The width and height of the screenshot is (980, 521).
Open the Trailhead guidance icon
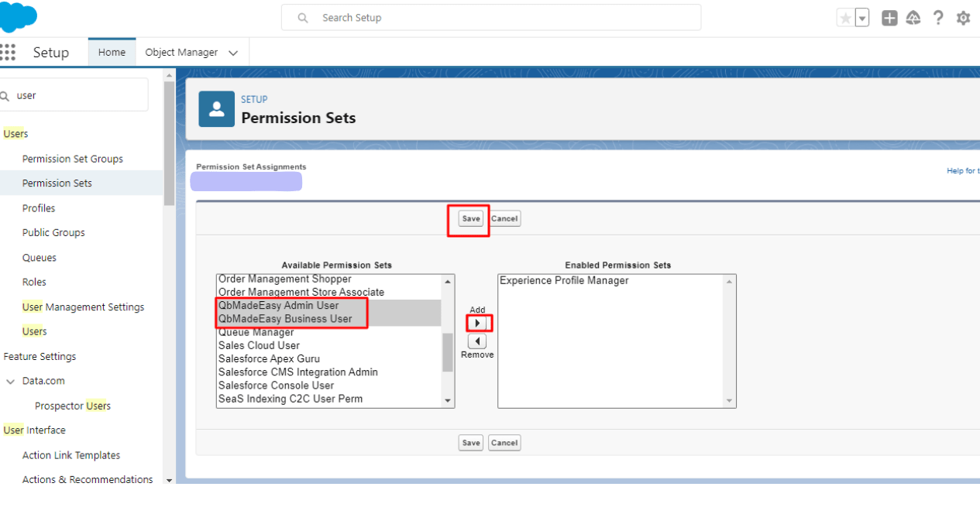point(913,18)
